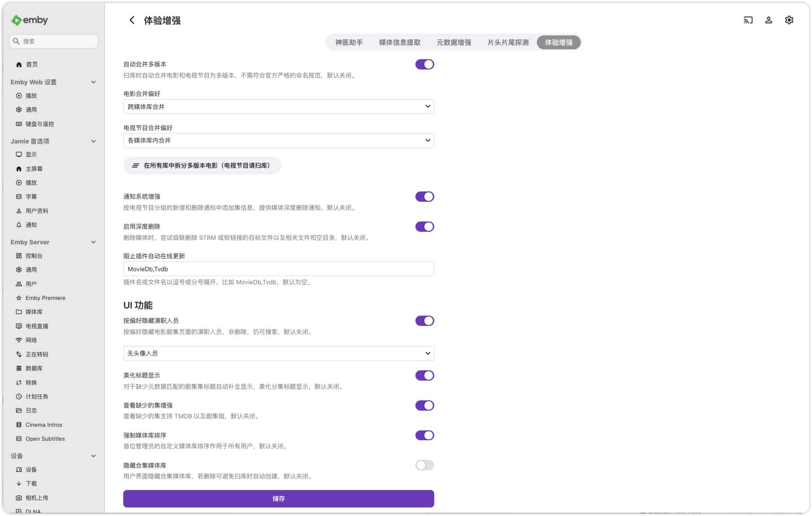Click 在所有库中拆分多版本电影 button
812x516 pixels.
click(x=202, y=166)
